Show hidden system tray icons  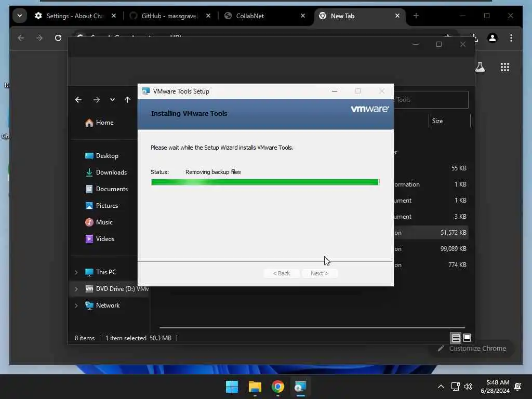coord(441,387)
